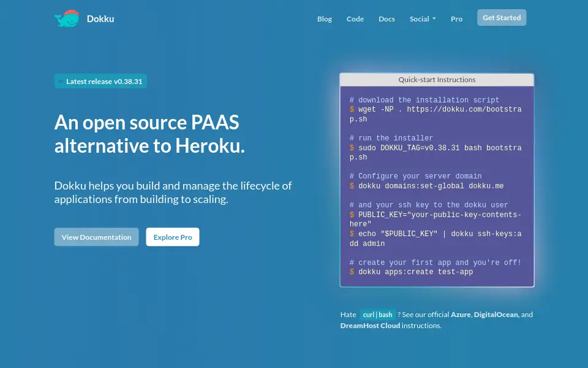This screenshot has width=588, height=368.
Task: Open the Latest release v0.38.31 badge
Action: [100, 81]
